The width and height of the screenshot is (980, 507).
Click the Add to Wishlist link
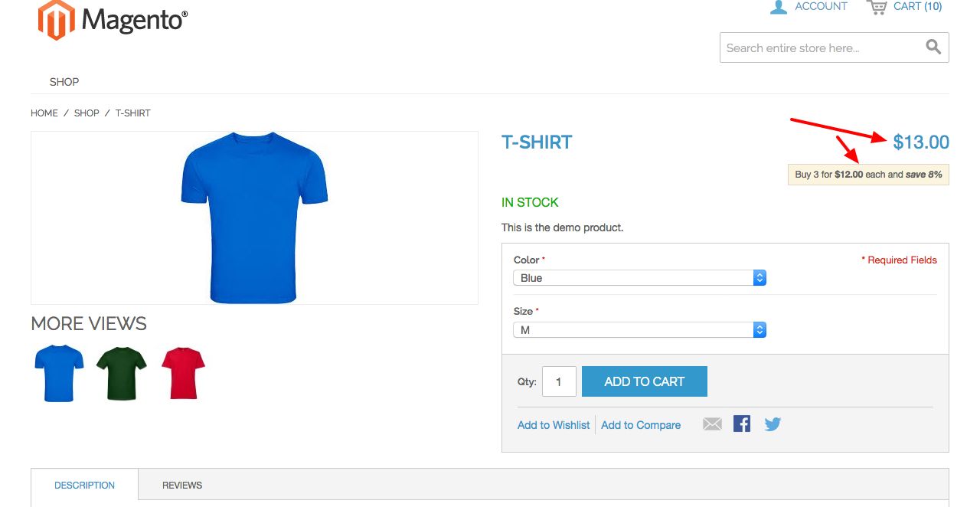pyautogui.click(x=554, y=425)
